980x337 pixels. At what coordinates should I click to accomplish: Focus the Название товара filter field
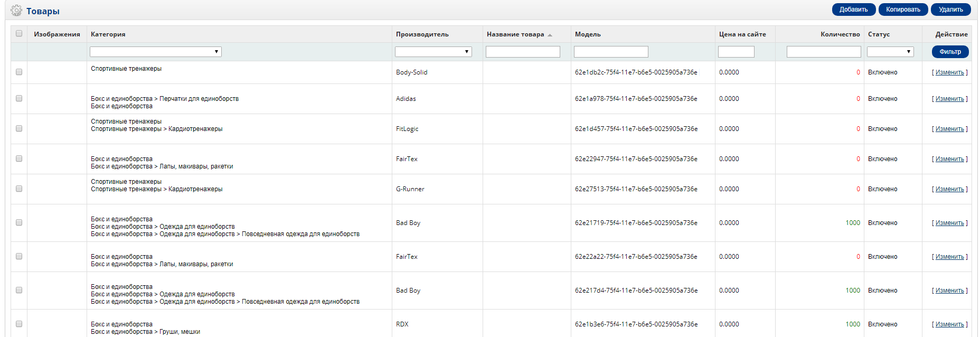523,52
